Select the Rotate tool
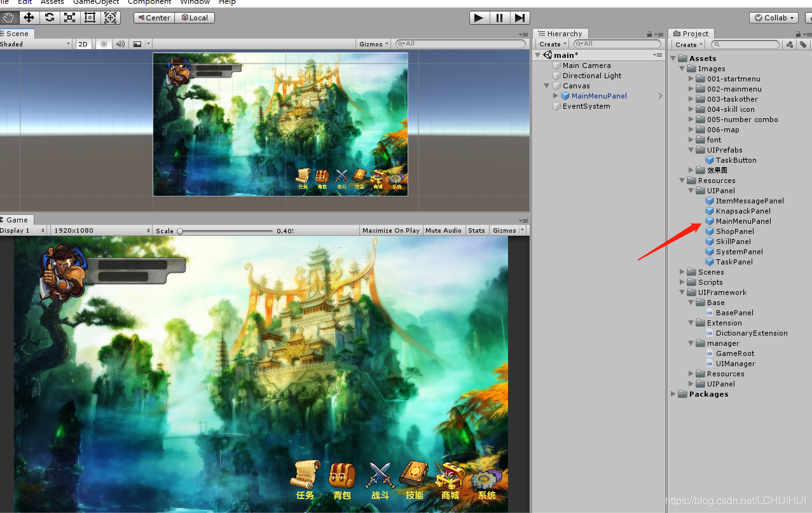This screenshot has width=812, height=513. [49, 18]
